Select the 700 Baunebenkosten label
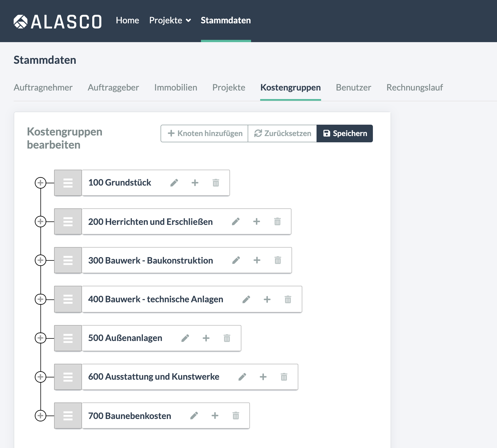Viewport: 497px width, 448px height. tap(130, 416)
